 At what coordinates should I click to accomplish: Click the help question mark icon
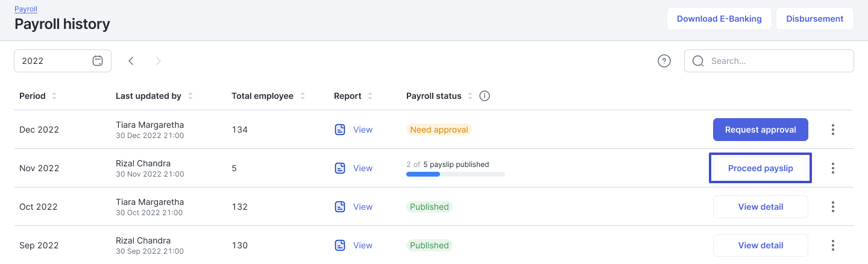tap(664, 61)
